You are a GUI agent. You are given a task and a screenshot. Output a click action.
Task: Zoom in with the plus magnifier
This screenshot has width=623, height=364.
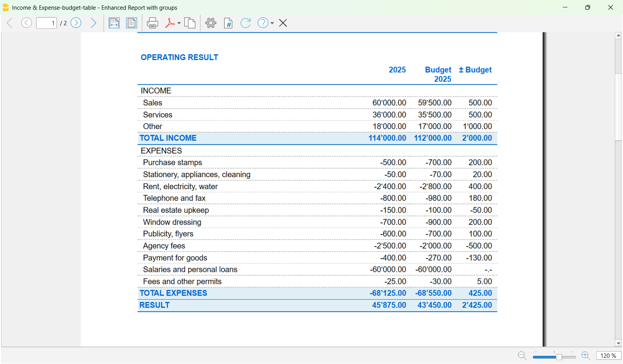coord(586,356)
